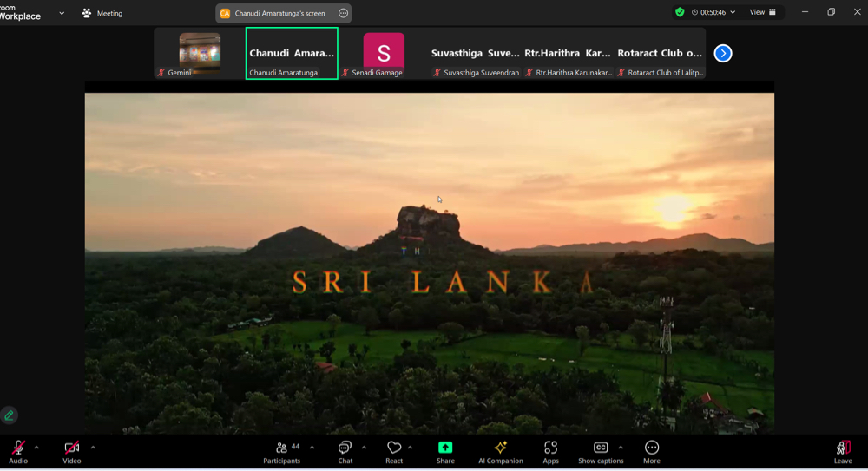Click the green Share screen button
This screenshot has width=868, height=471.
click(x=445, y=450)
